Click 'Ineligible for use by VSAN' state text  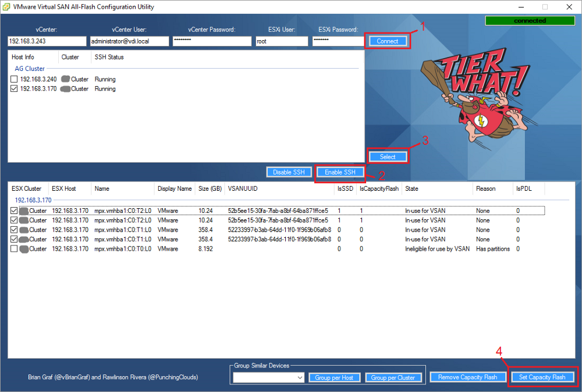click(437, 249)
